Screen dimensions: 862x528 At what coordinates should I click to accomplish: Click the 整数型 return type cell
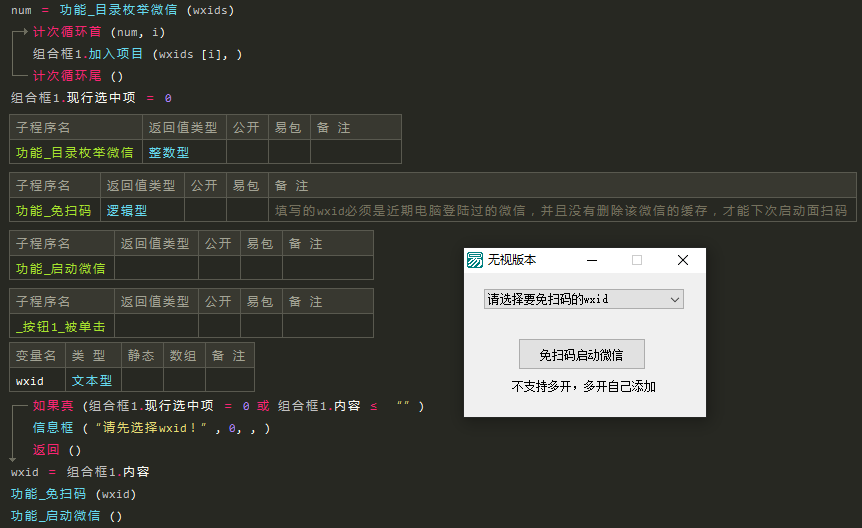(184, 152)
